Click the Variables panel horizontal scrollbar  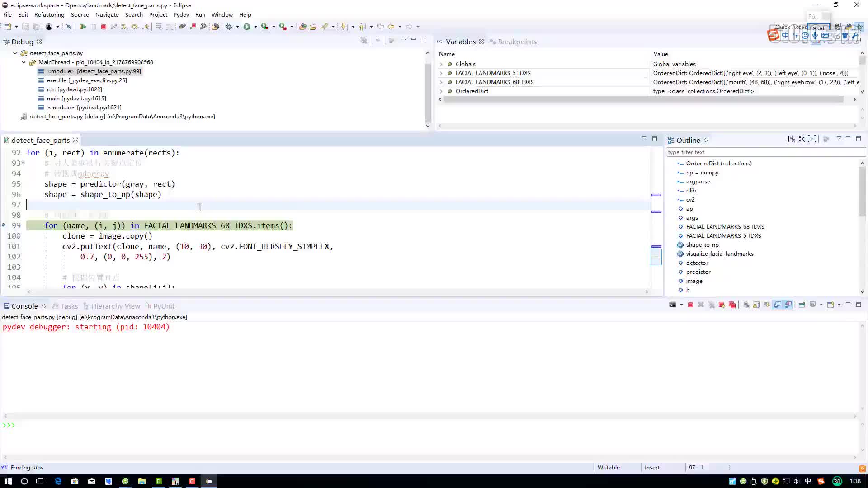[x=644, y=99]
